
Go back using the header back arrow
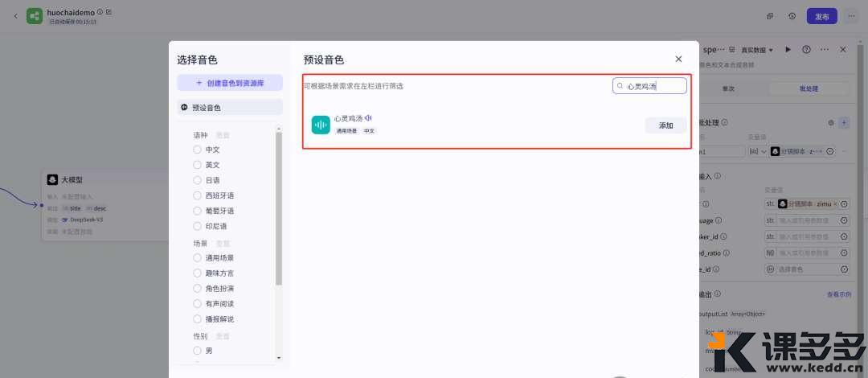pos(15,16)
